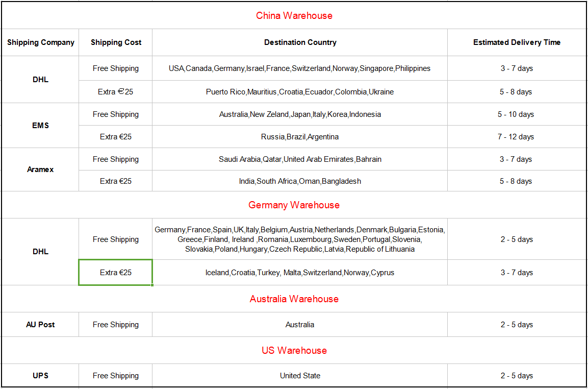Select the Australia Warehouse title cell
This screenshot has width=588, height=389.
pos(294,299)
